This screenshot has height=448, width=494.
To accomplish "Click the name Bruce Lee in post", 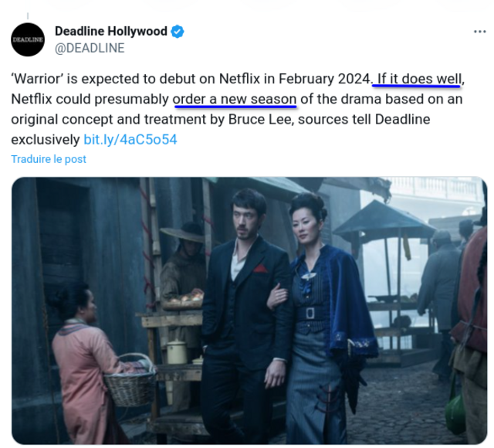I will click(261, 120).
